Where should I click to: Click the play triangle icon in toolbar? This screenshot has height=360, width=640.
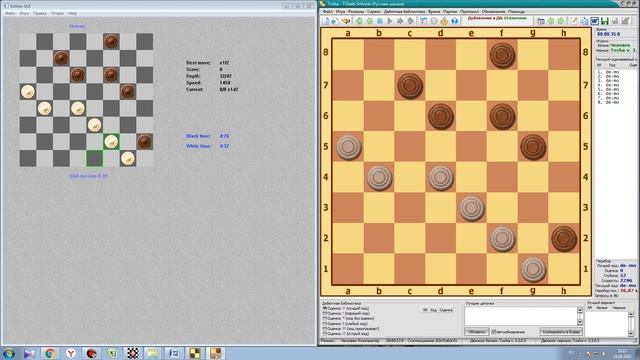[x=390, y=21]
